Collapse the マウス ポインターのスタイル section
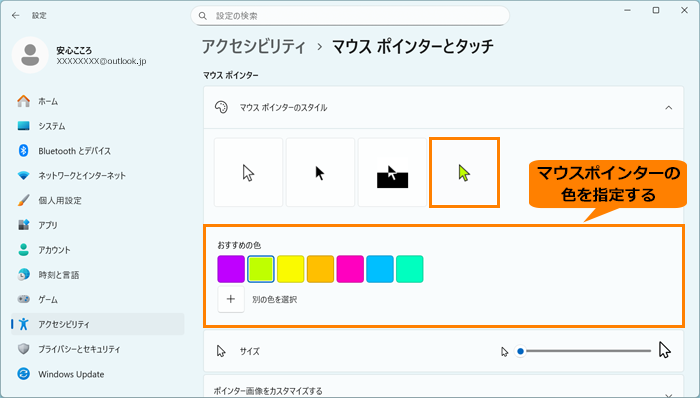This screenshot has height=398, width=700. [668, 108]
